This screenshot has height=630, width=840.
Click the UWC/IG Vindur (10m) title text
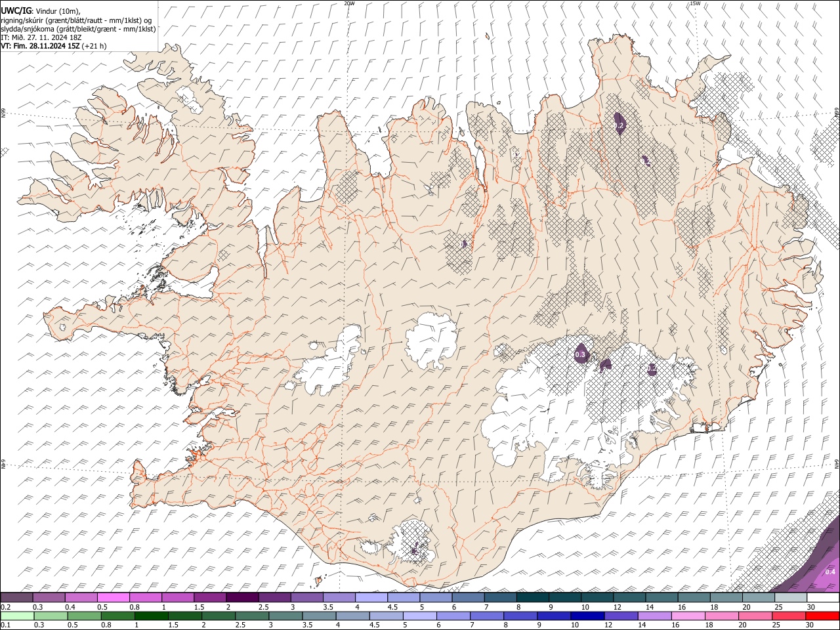point(41,11)
